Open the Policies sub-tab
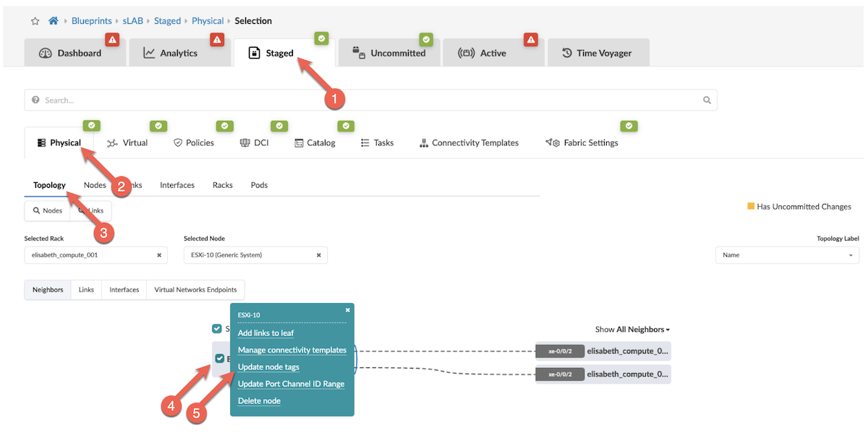This screenshot has height=433, width=868. [194, 142]
